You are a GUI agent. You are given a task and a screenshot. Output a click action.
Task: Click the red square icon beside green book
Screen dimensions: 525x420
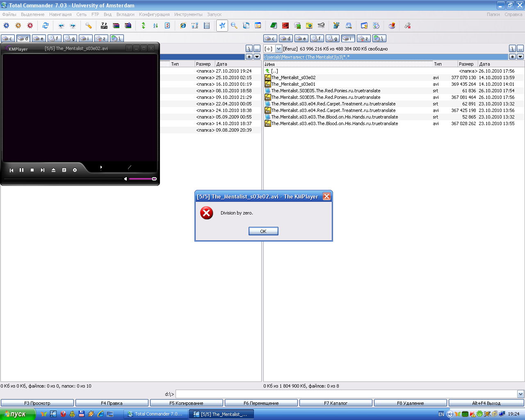[x=285, y=25]
